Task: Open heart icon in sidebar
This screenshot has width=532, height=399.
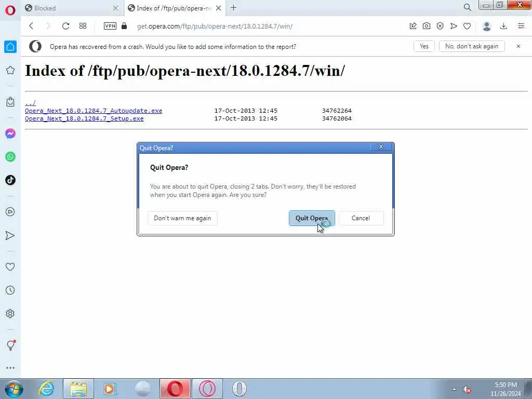Action: 10,267
